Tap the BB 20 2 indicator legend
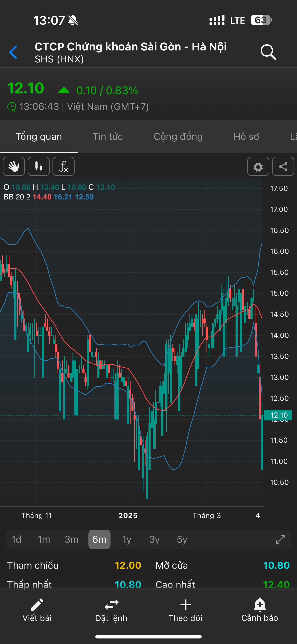The width and height of the screenshot is (297, 644). (x=49, y=197)
